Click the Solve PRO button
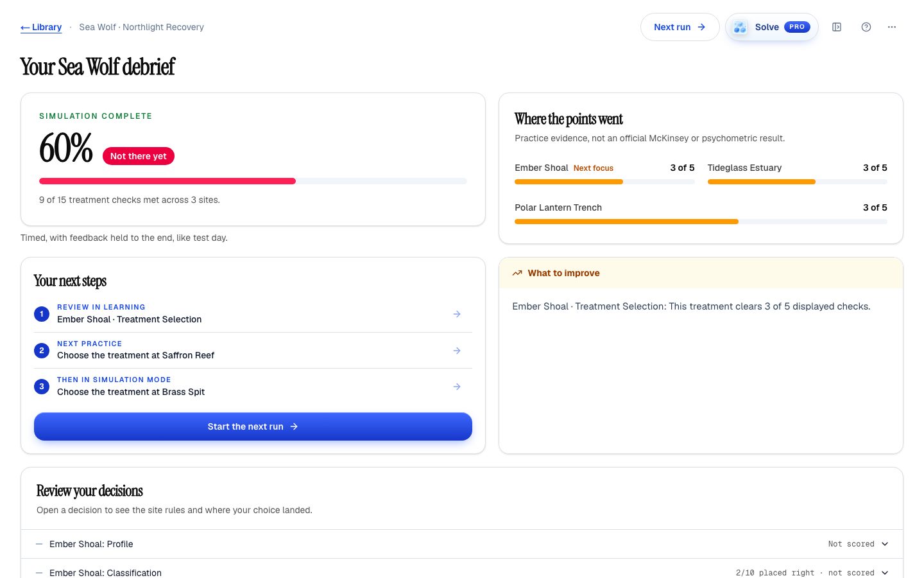This screenshot has height=578, width=924. [772, 27]
